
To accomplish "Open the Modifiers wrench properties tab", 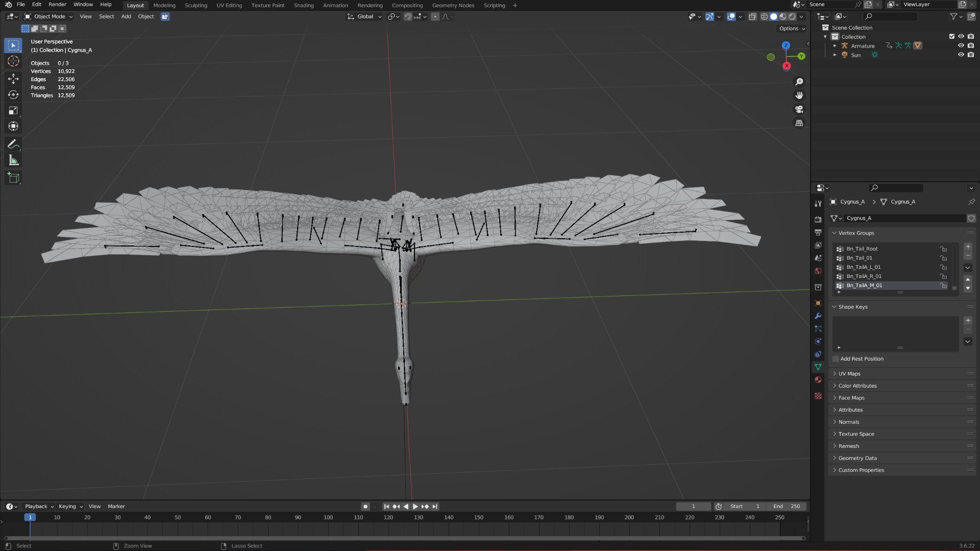I will [x=818, y=316].
